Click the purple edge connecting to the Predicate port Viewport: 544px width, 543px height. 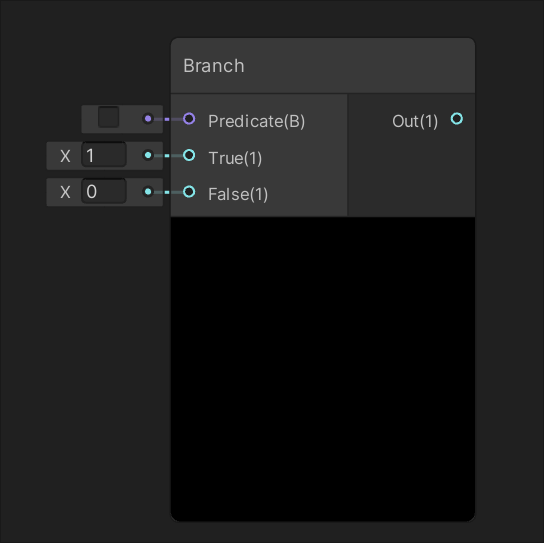[168, 119]
